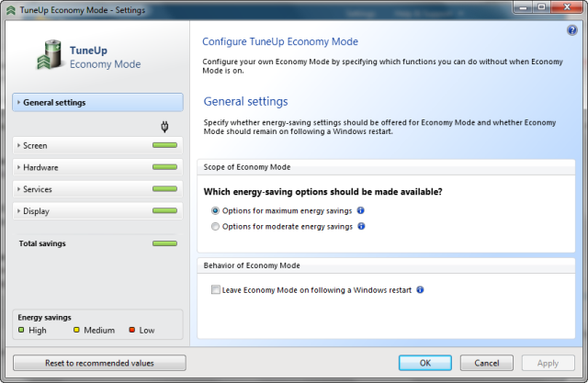Viewport: 588px width, 383px height.
Task: Open the Display settings category
Action: [x=97, y=211]
